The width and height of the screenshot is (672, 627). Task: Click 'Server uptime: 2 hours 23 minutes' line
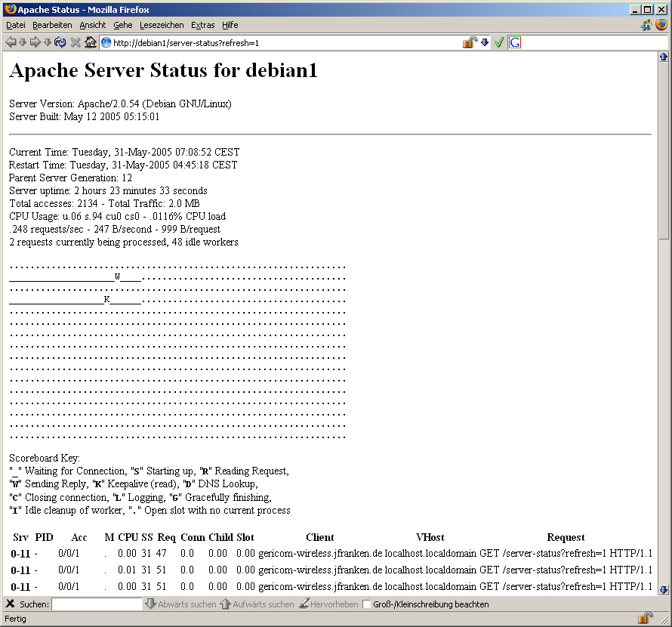click(109, 191)
